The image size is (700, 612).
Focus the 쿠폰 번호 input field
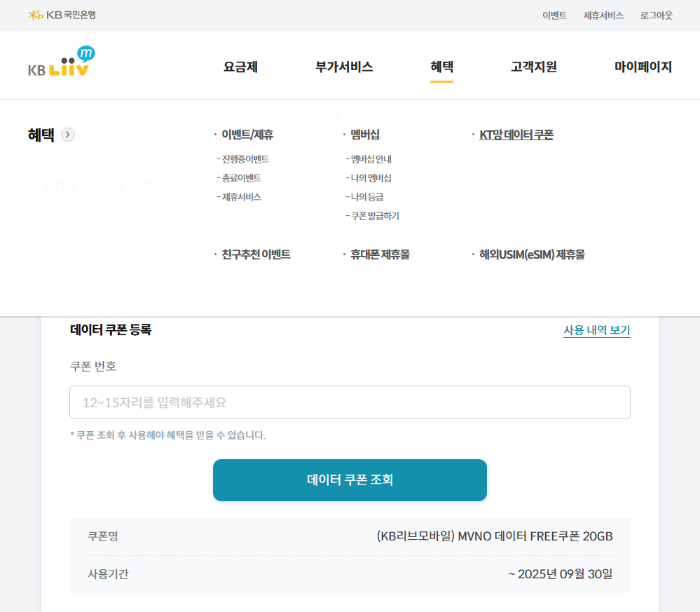(x=350, y=402)
